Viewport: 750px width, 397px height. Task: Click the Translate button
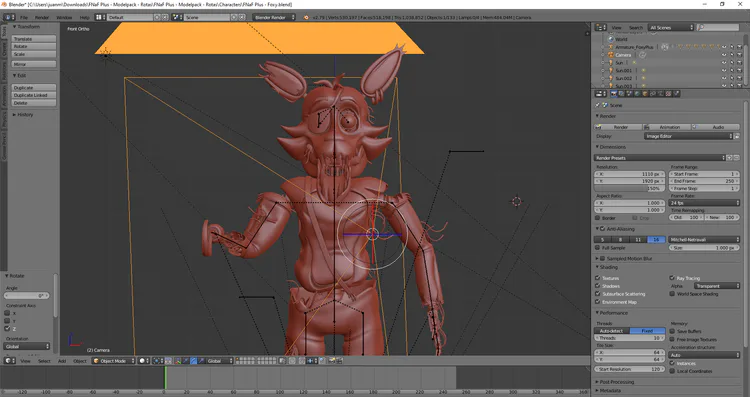pyautogui.click(x=34, y=39)
